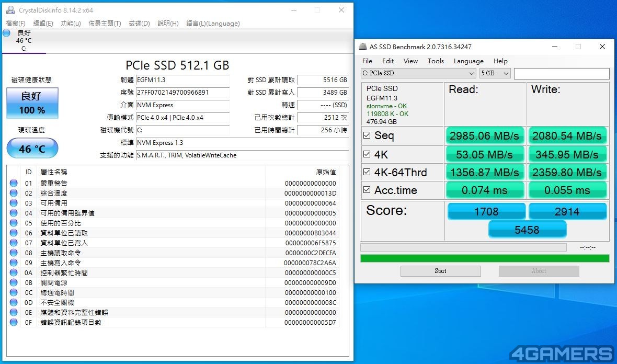The width and height of the screenshot is (617, 364).
Task: Click the 傳輸模式 field PCIe 4.0 x4
Action: [182, 117]
